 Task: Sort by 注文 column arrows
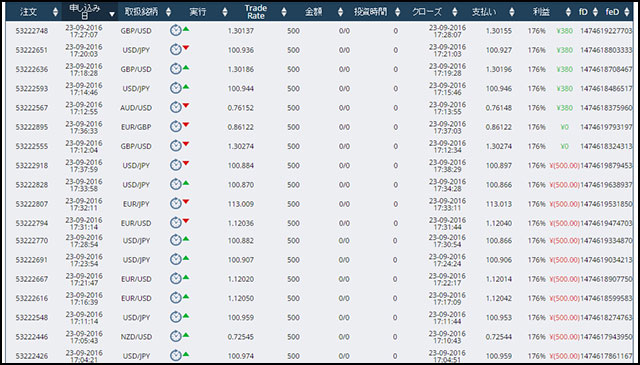coord(56,12)
